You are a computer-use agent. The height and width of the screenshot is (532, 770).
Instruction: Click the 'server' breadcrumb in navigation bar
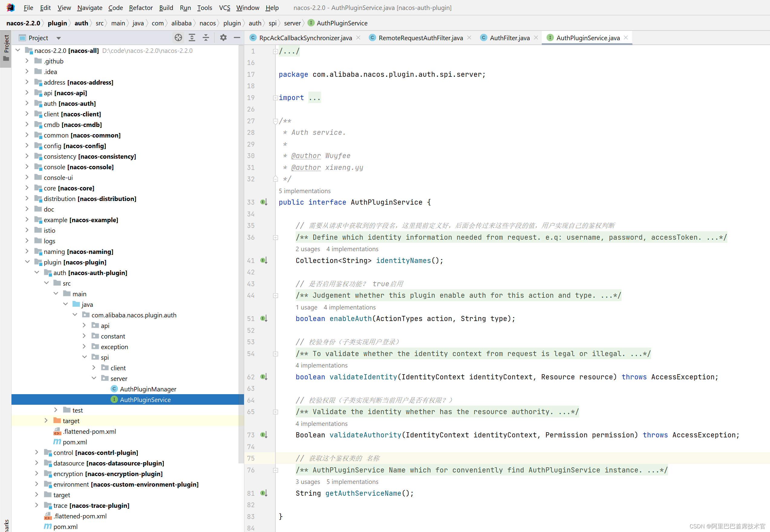click(x=292, y=23)
